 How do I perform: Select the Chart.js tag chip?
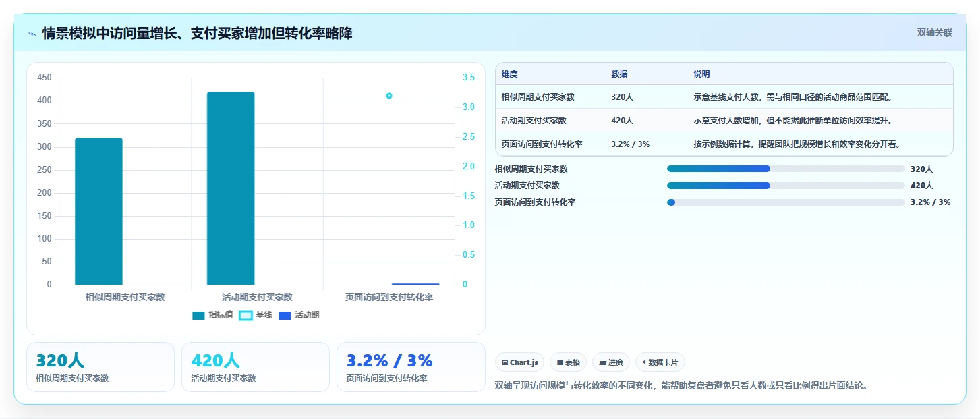(520, 362)
